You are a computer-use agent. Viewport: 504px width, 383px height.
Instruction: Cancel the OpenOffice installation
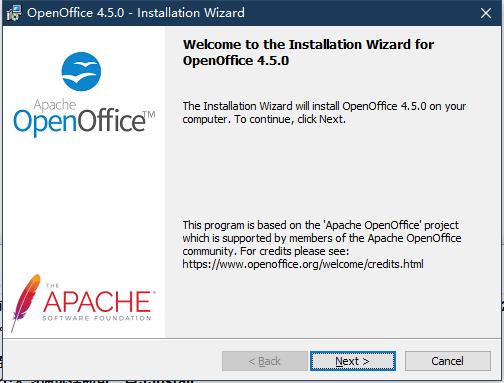click(447, 361)
